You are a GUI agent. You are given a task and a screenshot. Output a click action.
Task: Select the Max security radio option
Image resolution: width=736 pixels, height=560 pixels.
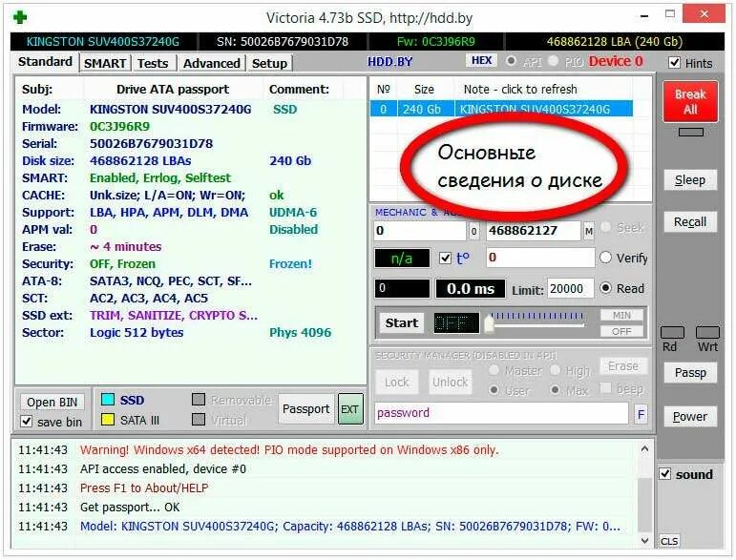point(556,390)
